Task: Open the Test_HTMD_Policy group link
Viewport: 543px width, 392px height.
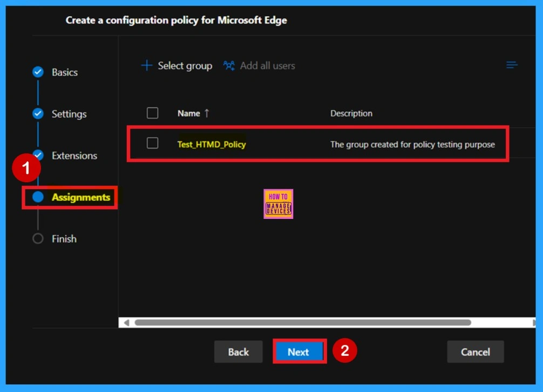Action: pos(212,145)
